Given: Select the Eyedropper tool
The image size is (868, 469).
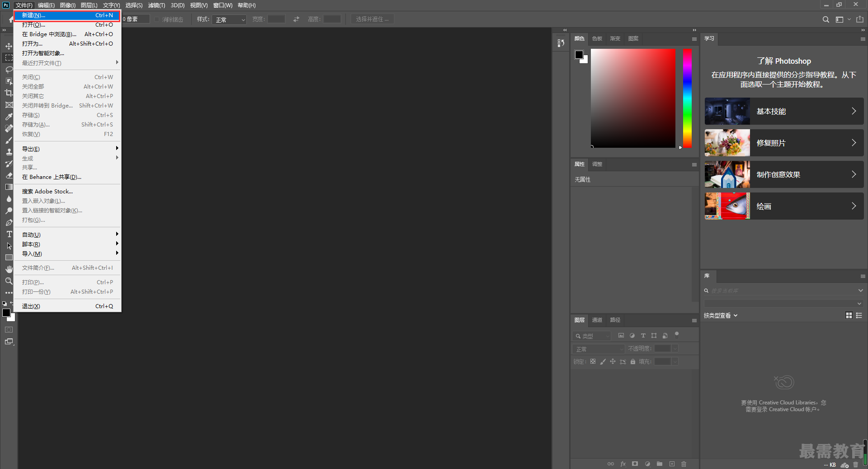Looking at the screenshot, I should (x=9, y=117).
